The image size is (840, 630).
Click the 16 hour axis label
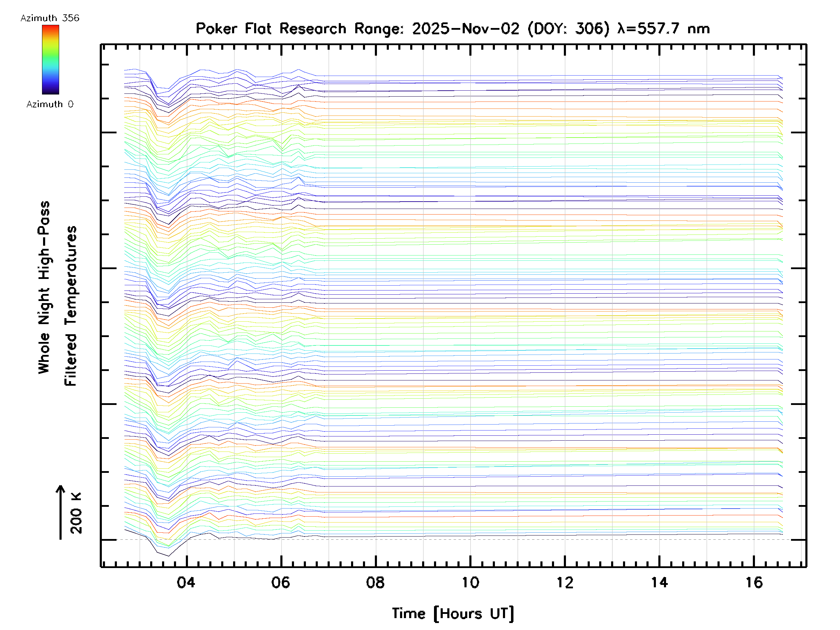[x=754, y=582]
